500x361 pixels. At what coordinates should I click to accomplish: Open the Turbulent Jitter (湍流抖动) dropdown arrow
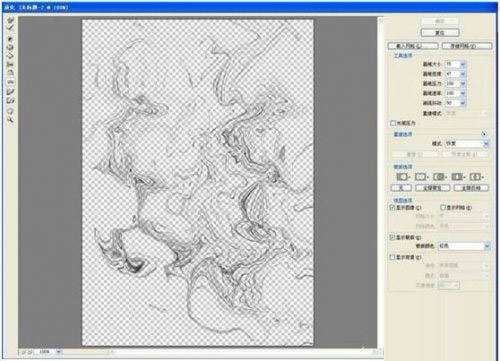pyautogui.click(x=463, y=103)
